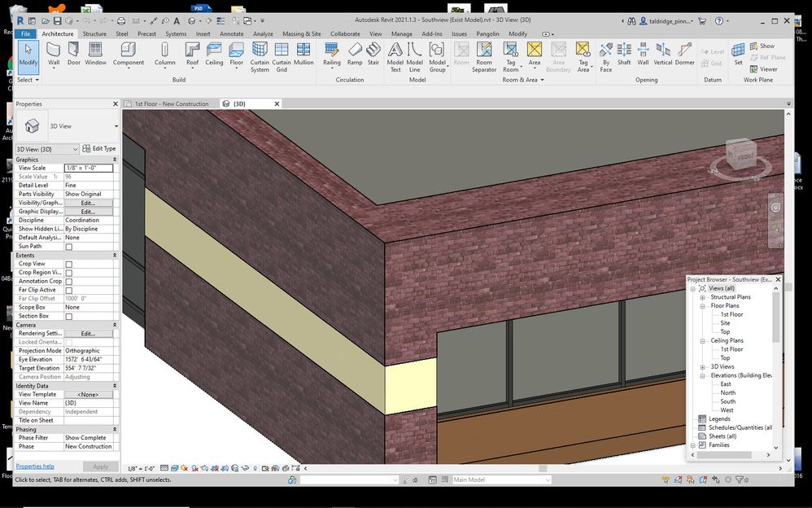Click Edit for Rendering Settings
Image resolution: width=812 pixels, height=508 pixels.
88,334
